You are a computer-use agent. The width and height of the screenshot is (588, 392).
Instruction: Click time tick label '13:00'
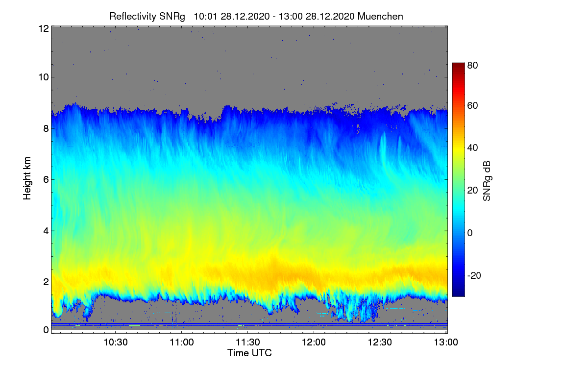(x=446, y=343)
